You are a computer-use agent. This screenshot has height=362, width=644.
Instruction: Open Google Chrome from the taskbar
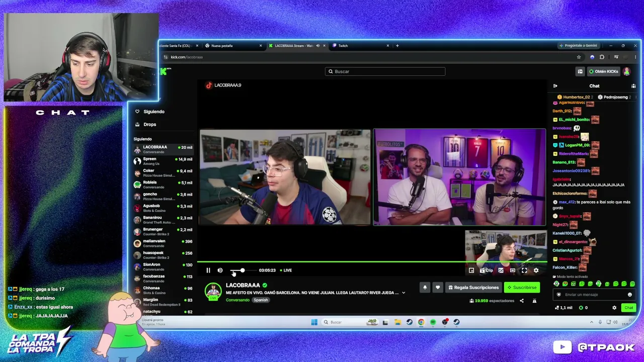pos(421,322)
